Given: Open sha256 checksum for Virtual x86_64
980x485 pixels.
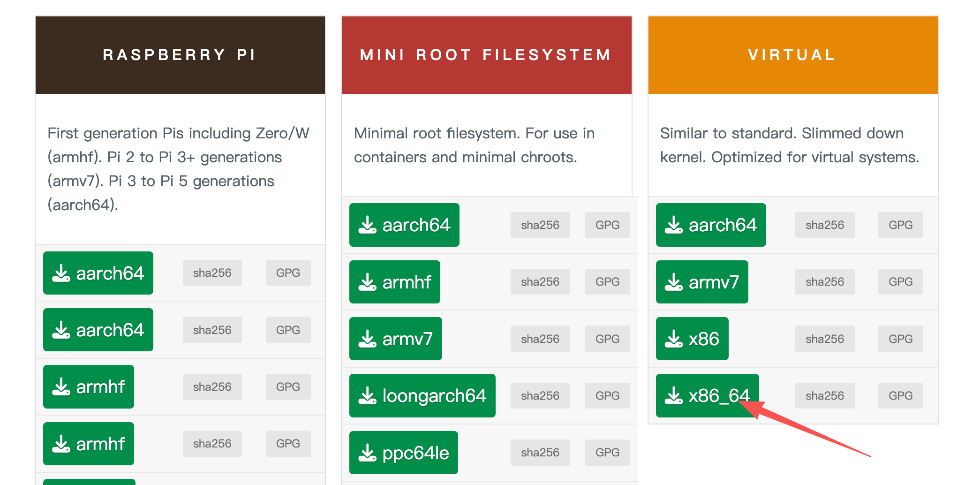Looking at the screenshot, I should [824, 395].
